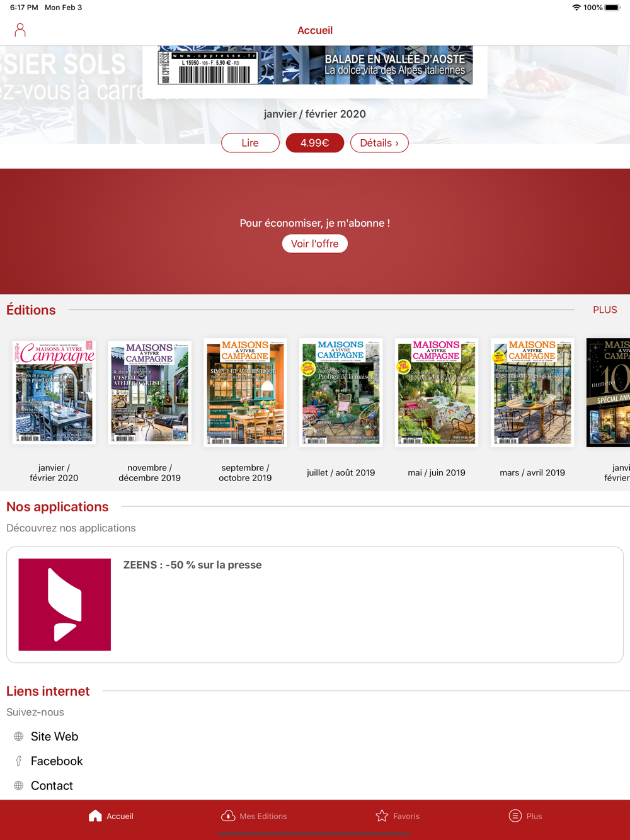
Task: Tap the featured cover banner Balade en Vallée d'Aoste
Action: 315,65
